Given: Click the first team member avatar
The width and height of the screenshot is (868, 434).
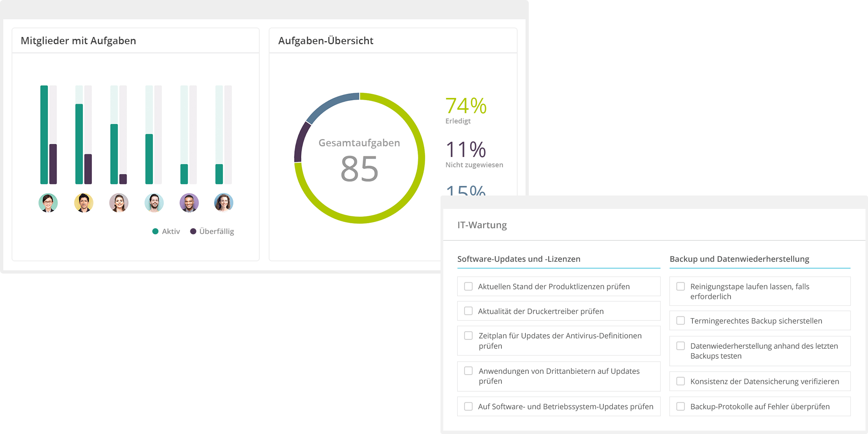Looking at the screenshot, I should tap(48, 203).
